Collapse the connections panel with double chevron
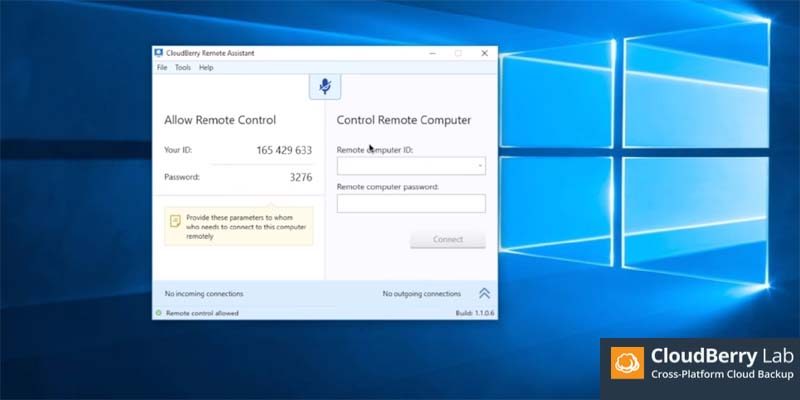Image resolution: width=800 pixels, height=400 pixels. click(x=484, y=293)
